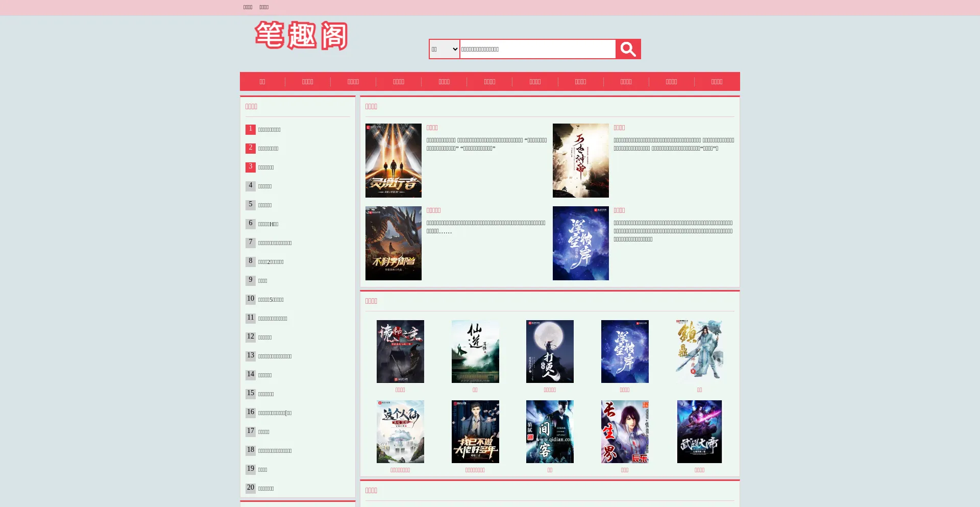The width and height of the screenshot is (980, 507).
Task: Open the 我已不做大佬好多年 cover
Action: pos(475,431)
